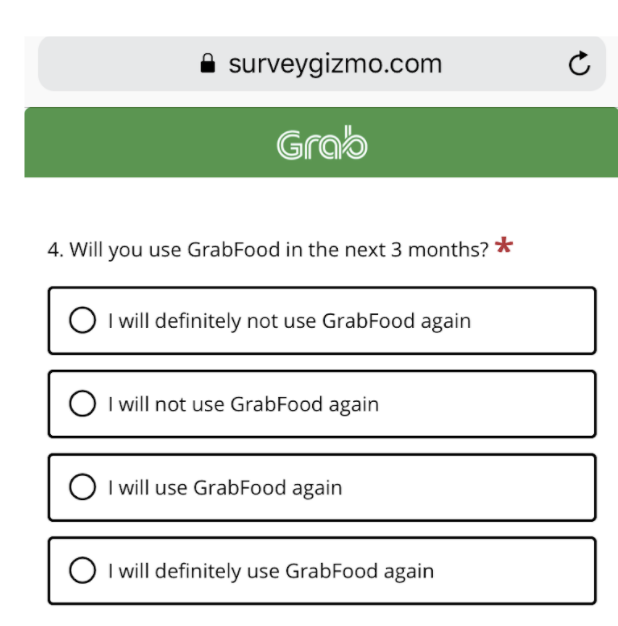Reload the page with the refresh icon
Viewport: 618px width, 626px height.
pos(579,63)
